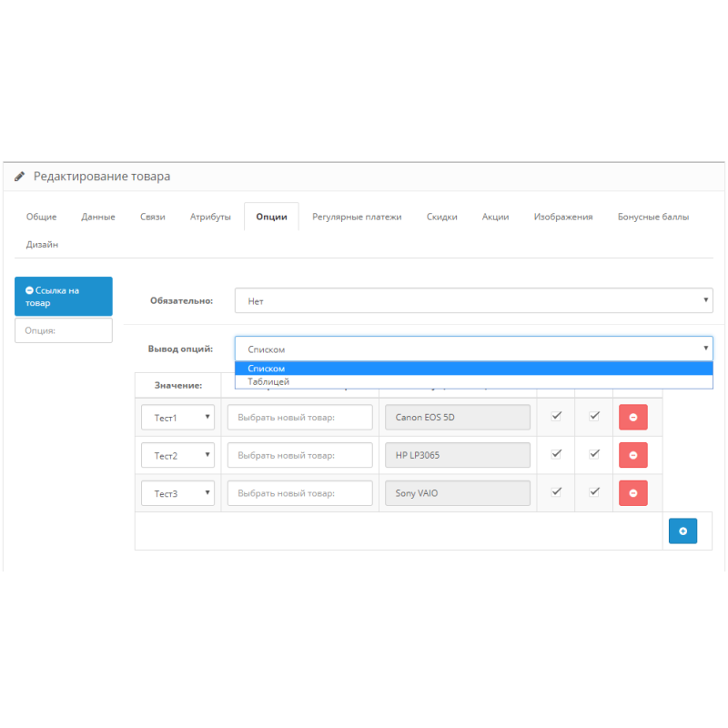Click red remove button for HP LP3065 row
The width and height of the screenshot is (728, 728).
[632, 455]
